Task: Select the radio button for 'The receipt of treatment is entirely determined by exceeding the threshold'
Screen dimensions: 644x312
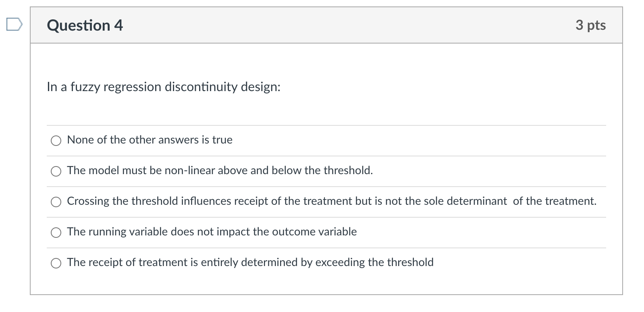Action: coord(56,263)
